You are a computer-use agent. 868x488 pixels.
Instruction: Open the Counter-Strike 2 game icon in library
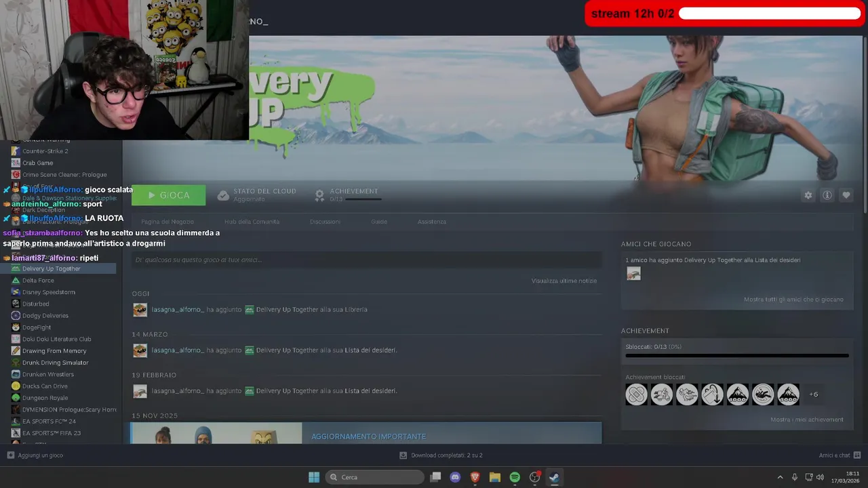16,151
